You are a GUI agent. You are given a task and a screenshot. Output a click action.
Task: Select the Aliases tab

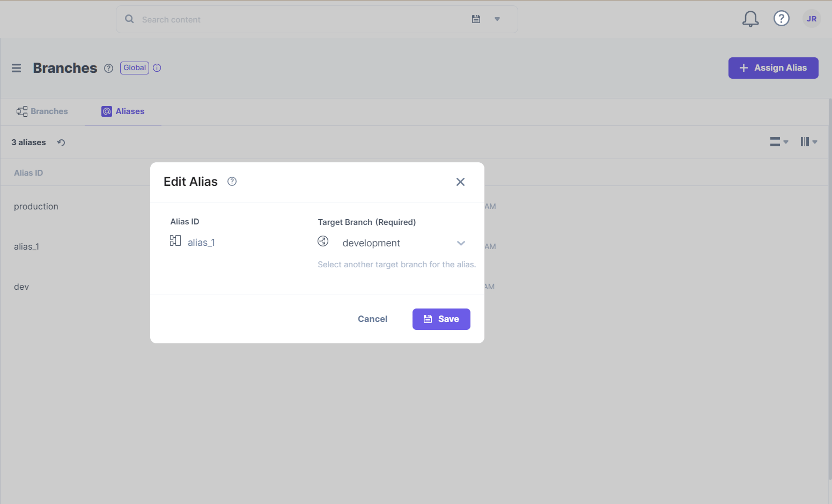(123, 111)
